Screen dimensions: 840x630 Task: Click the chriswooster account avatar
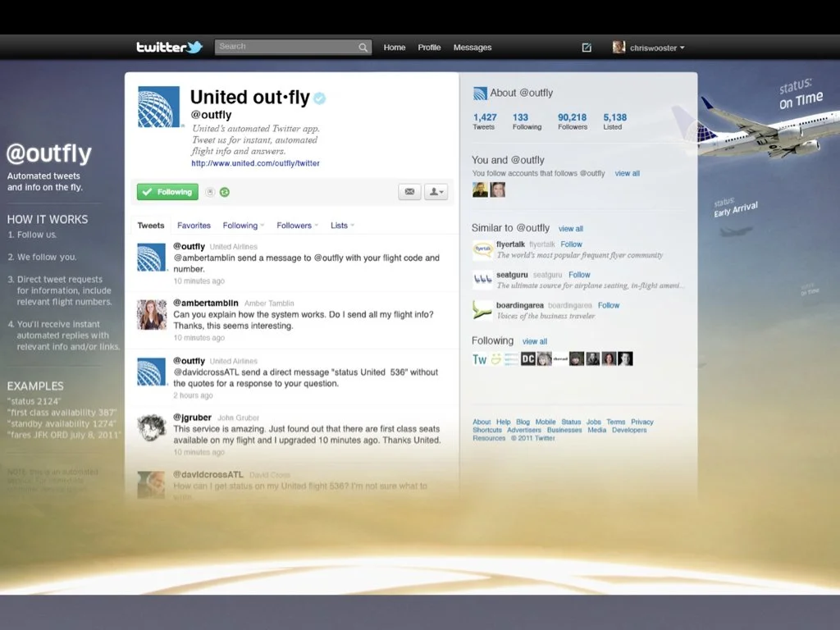[619, 47]
